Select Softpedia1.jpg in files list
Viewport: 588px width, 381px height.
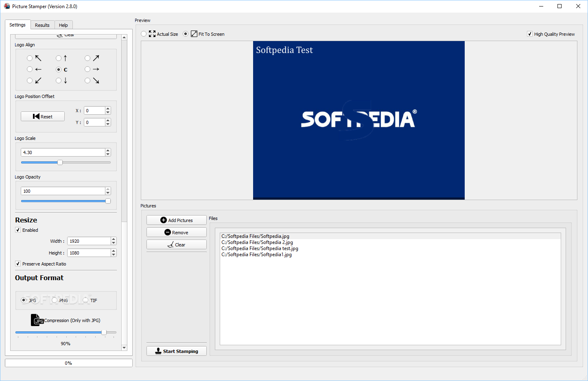390,254
